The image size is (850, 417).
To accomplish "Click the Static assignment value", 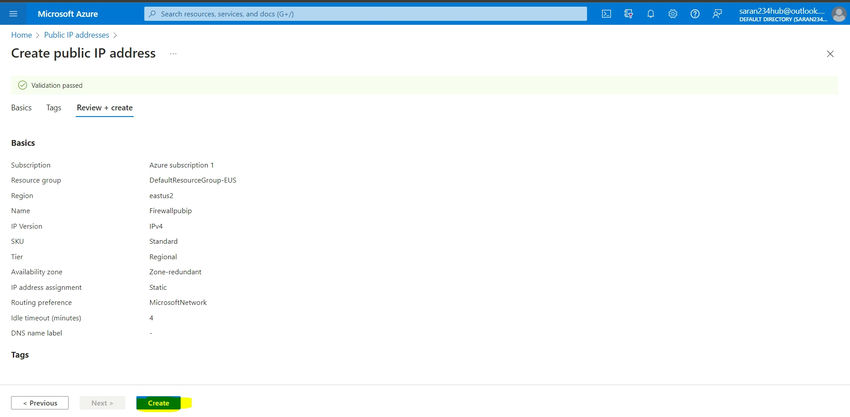I will tap(158, 287).
